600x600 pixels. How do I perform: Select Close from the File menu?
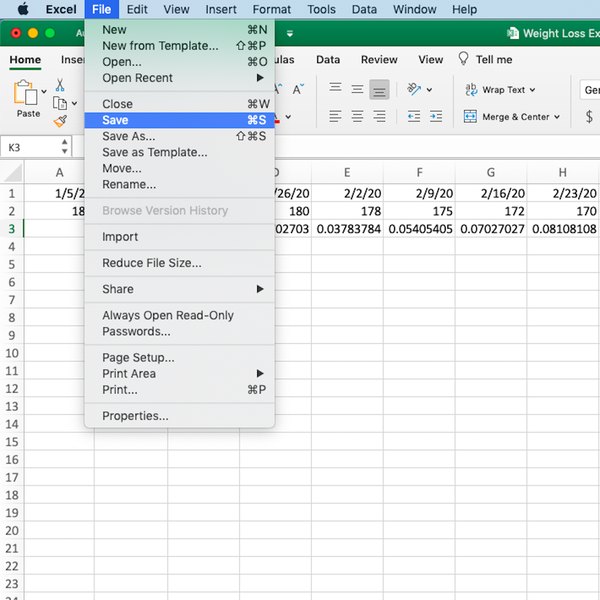click(179, 104)
